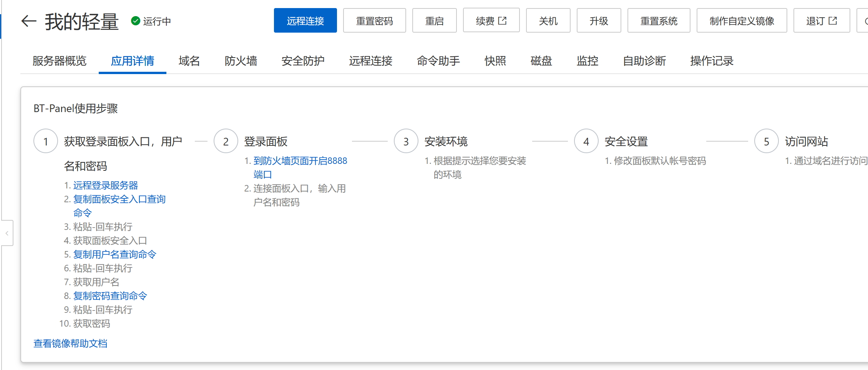
Task: Select the 快照 tab
Action: pyautogui.click(x=495, y=61)
